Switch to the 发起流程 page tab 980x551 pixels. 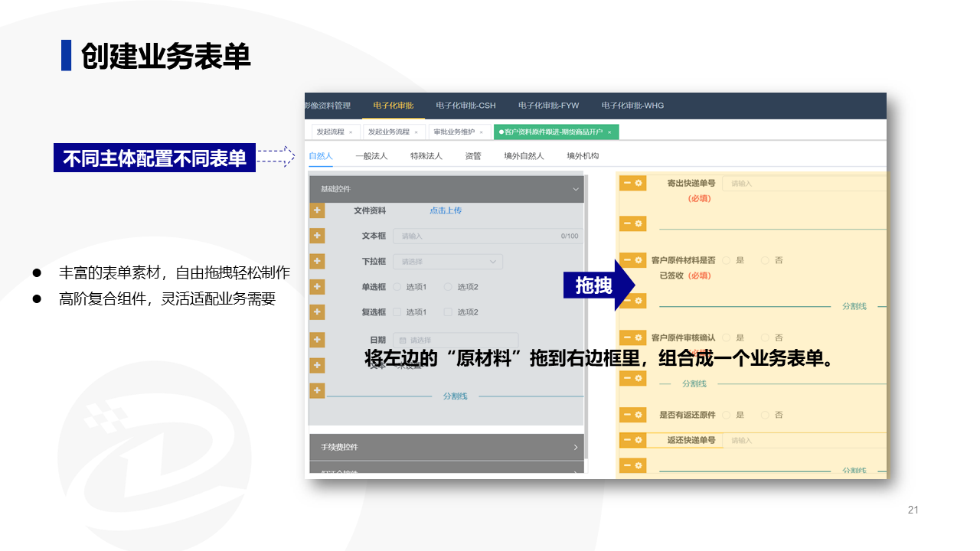334,132
